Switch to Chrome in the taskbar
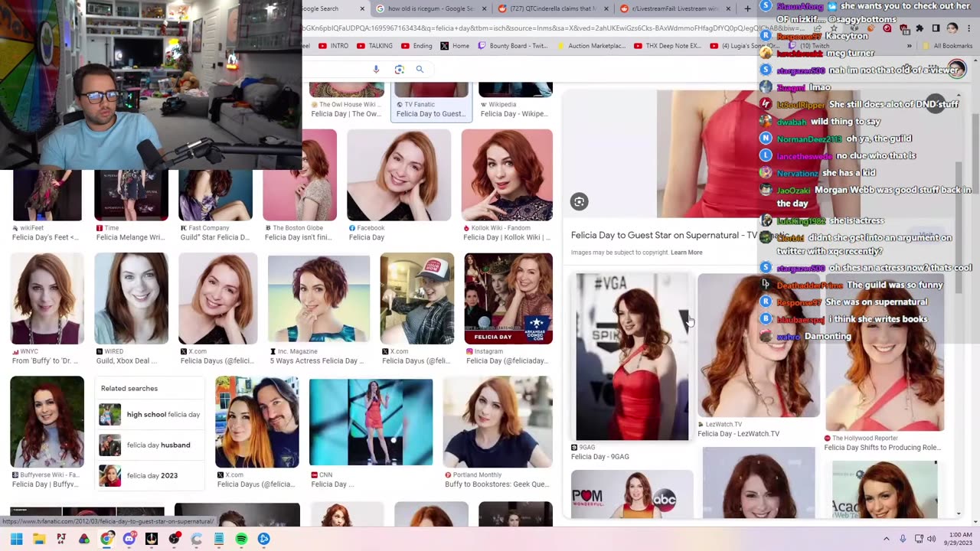980x551 pixels. coord(106,539)
